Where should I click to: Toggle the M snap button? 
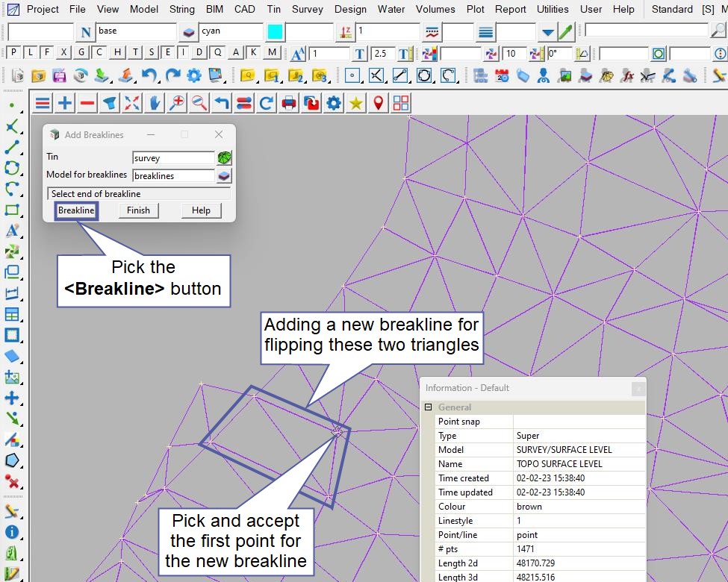(x=272, y=52)
